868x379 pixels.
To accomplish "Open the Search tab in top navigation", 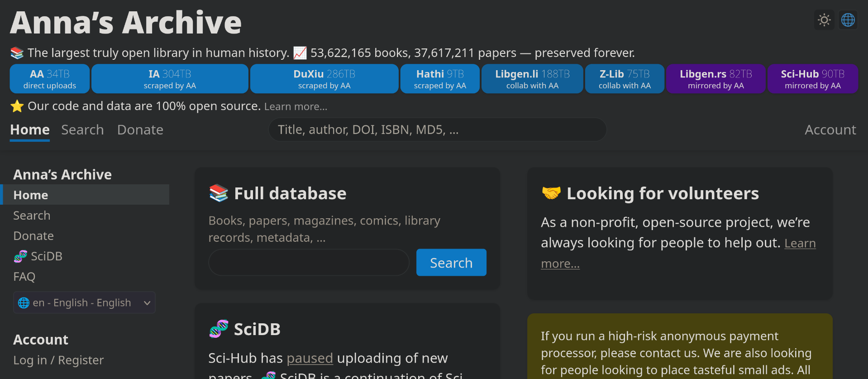I will coord(82,130).
